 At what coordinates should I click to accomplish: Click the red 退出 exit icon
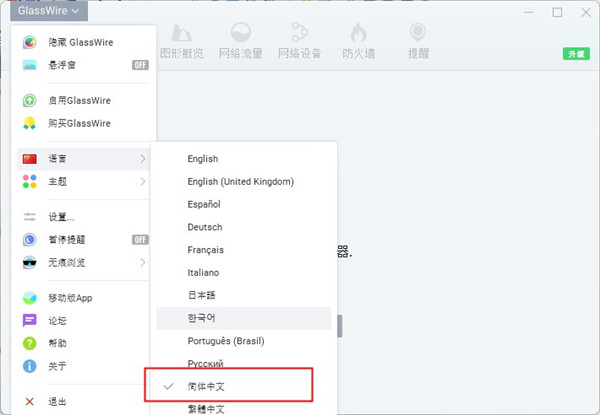29,402
